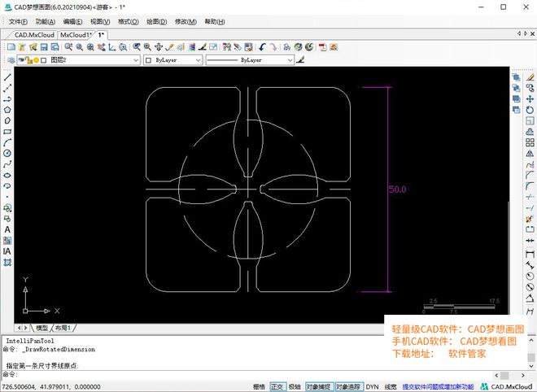Select the Fillet tool in right toolbar
This screenshot has width=537, height=392.
tap(530, 186)
